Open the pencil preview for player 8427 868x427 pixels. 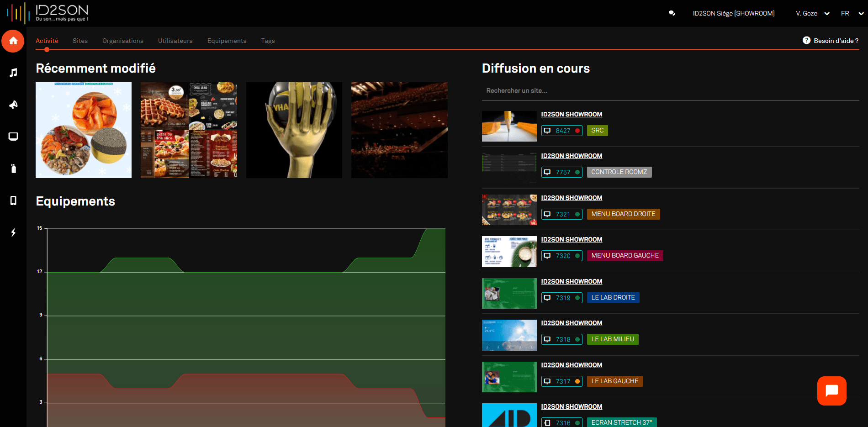[509, 126]
